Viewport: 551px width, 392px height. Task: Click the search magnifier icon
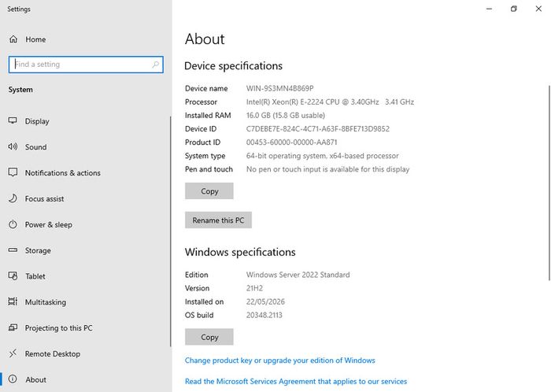pyautogui.click(x=155, y=65)
